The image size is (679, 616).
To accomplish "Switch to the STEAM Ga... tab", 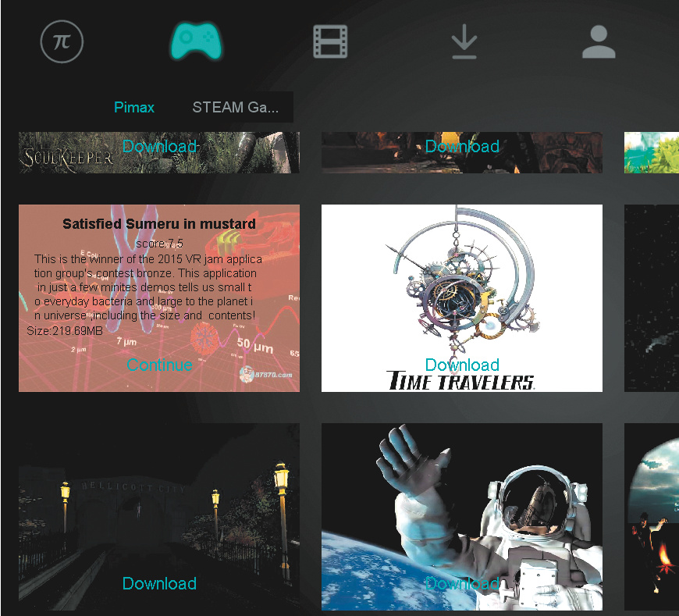I will pyautogui.click(x=235, y=107).
